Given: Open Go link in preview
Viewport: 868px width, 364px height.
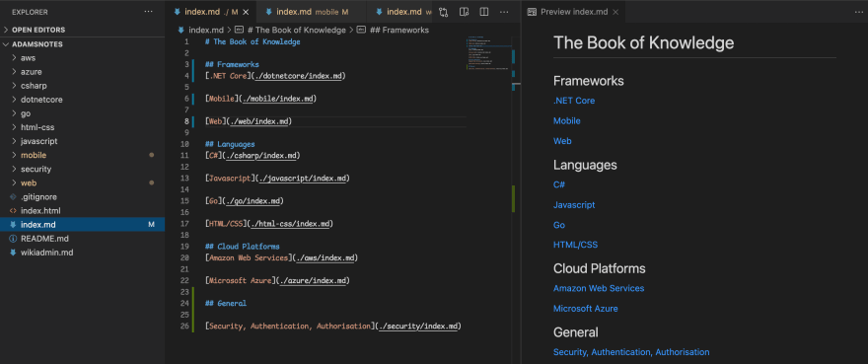Looking at the screenshot, I should pos(559,225).
